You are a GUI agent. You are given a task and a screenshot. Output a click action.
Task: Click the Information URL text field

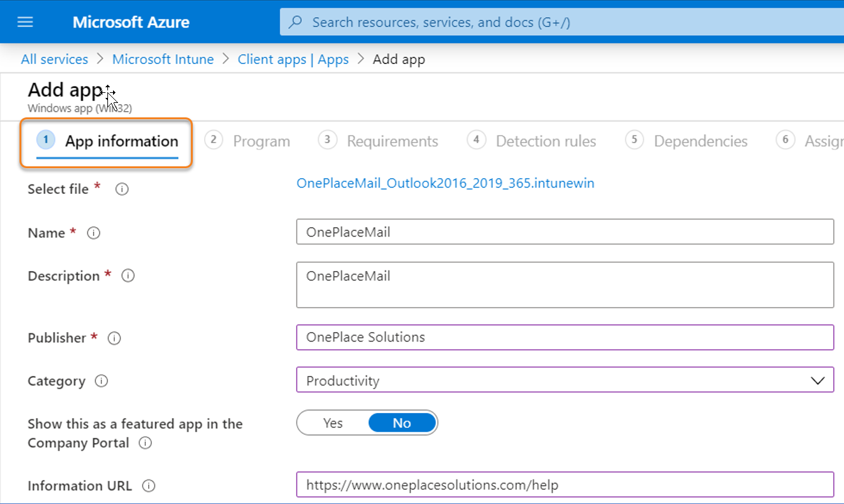pyautogui.click(x=565, y=485)
